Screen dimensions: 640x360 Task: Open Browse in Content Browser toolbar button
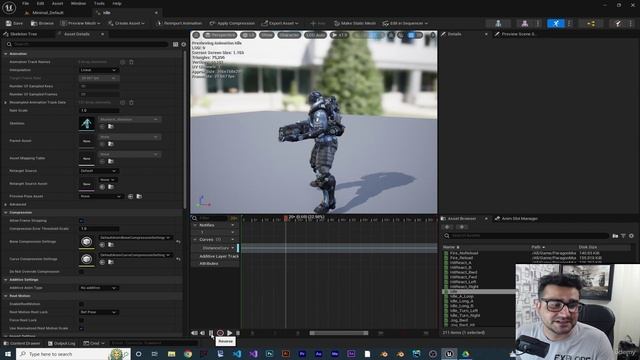[x=42, y=23]
